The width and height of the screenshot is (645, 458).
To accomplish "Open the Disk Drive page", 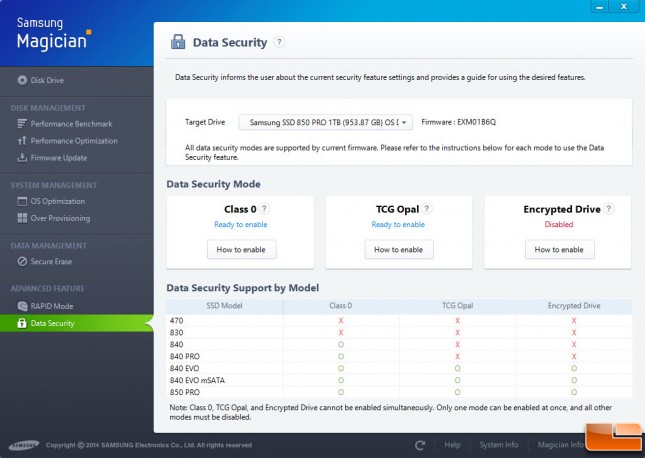I will [x=47, y=80].
